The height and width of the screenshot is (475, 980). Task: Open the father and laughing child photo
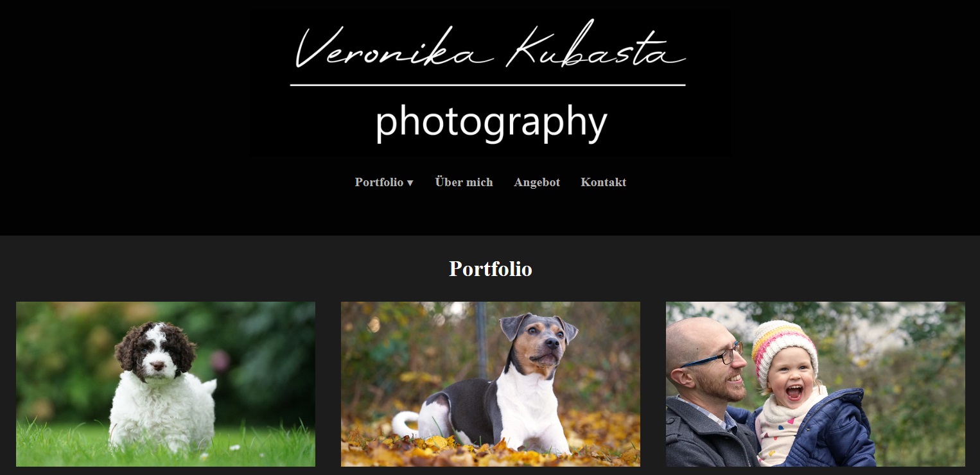(816, 384)
